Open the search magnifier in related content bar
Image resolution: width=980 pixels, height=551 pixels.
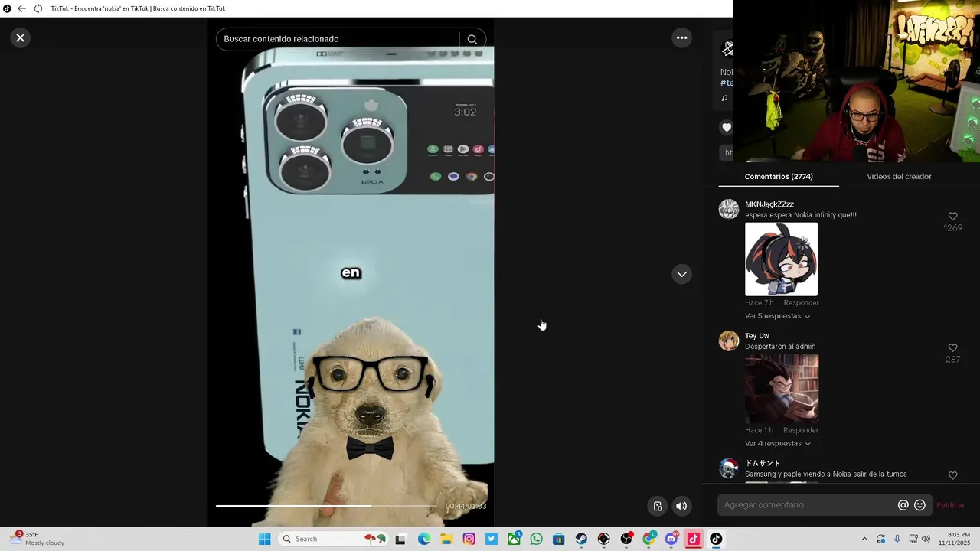pos(472,39)
